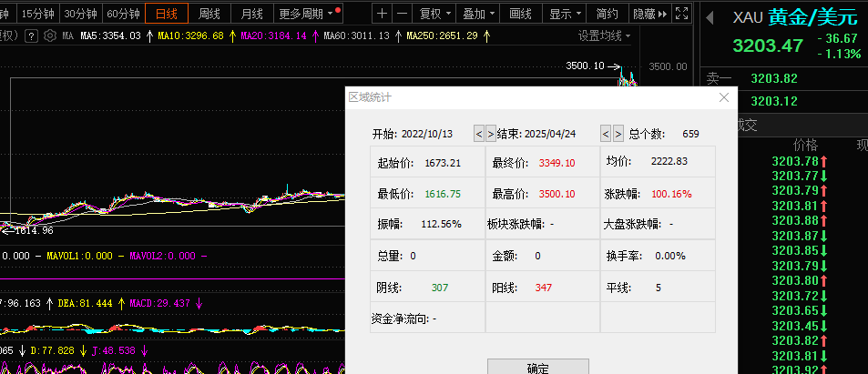The image size is (868, 374).
Task: Click the 最低价 1616.75 cell
Action: click(427, 194)
